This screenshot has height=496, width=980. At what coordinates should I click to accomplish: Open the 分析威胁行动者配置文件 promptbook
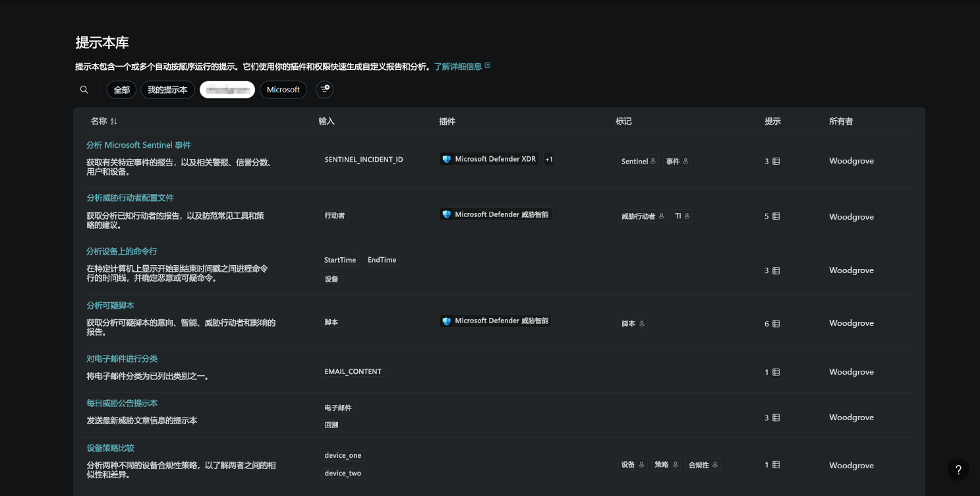tap(130, 198)
